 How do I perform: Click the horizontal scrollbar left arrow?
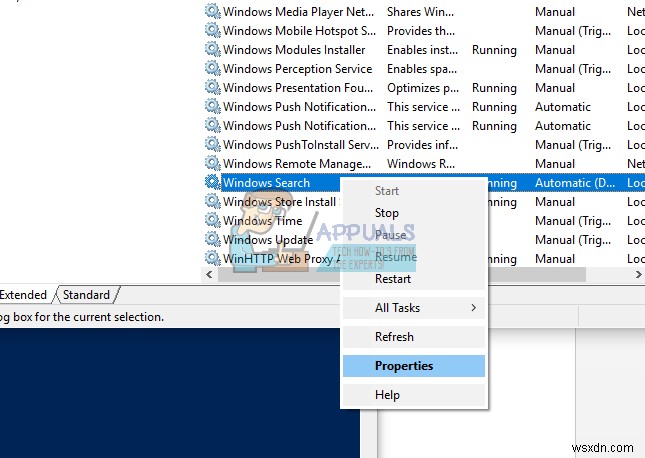click(x=209, y=274)
